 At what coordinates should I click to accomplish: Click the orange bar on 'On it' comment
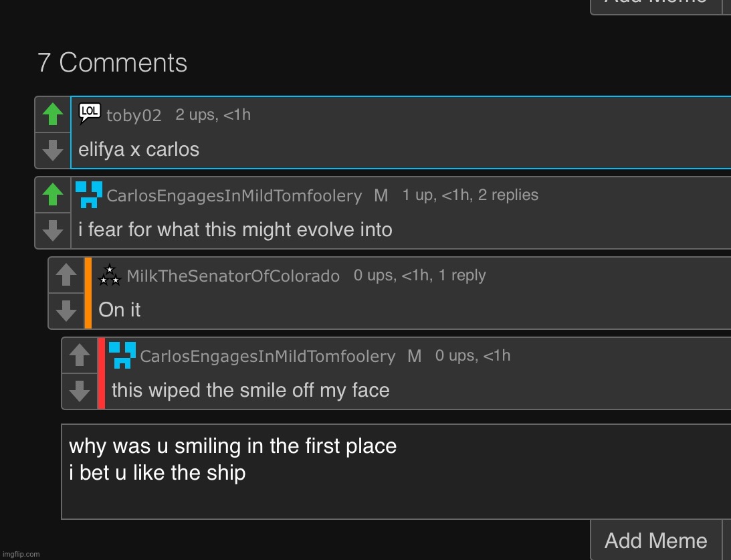[88, 293]
